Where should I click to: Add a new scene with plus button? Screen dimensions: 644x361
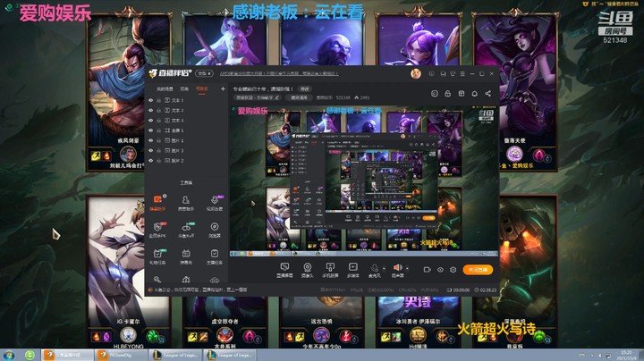coord(223,88)
